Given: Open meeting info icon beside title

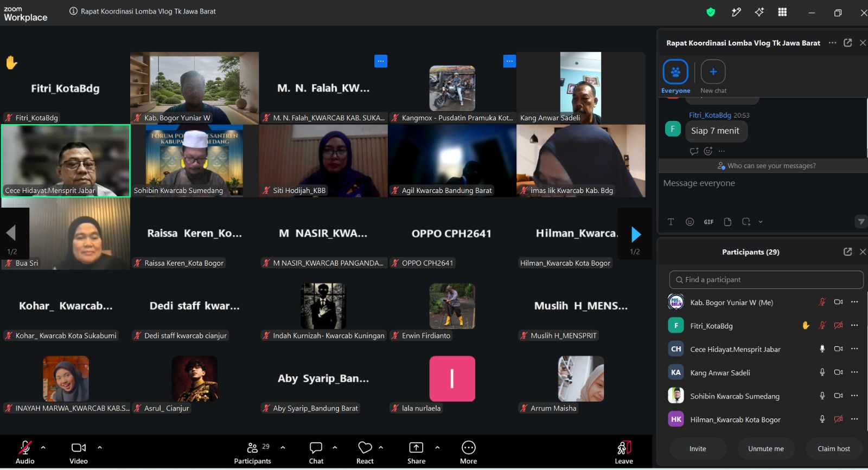Looking at the screenshot, I should (x=73, y=11).
